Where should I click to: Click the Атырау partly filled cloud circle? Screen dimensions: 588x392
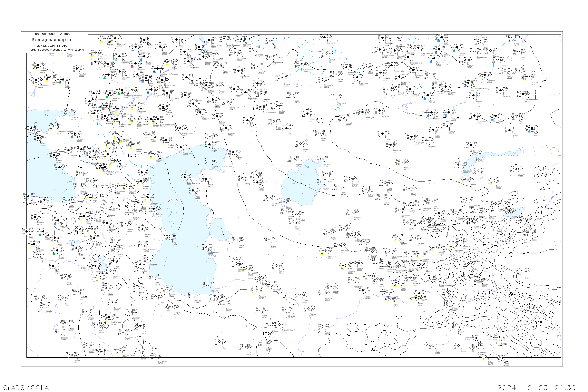(x=210, y=144)
